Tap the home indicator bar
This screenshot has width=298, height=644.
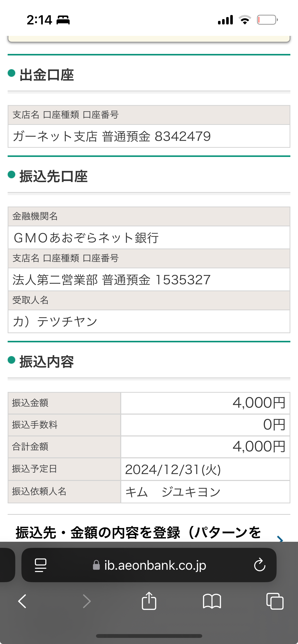(149, 636)
